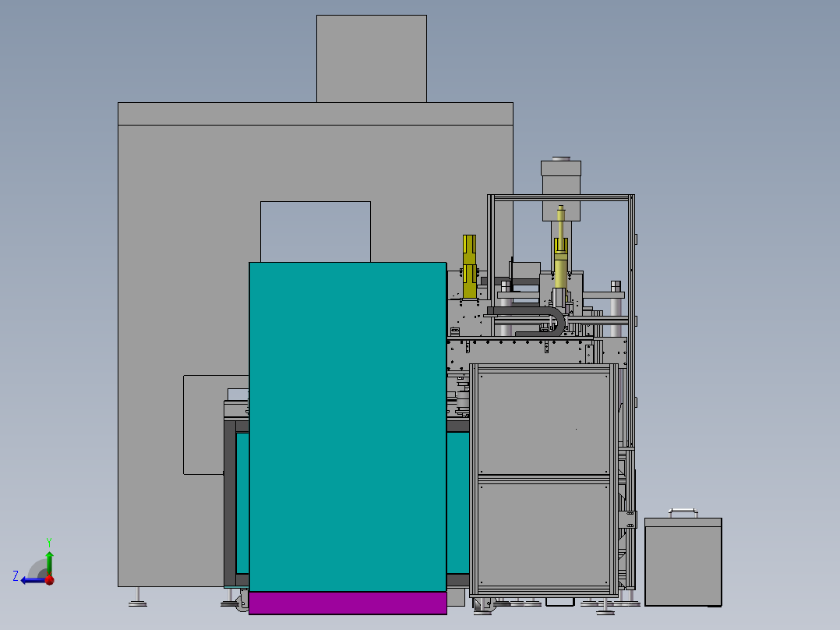Viewport: 840px width, 630px height.
Task: Click the red X axis dot on the triad
Action: pos(50,580)
